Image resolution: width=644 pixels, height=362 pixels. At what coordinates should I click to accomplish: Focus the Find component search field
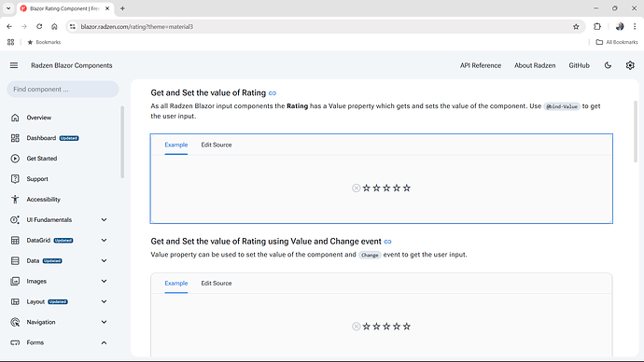pos(63,89)
